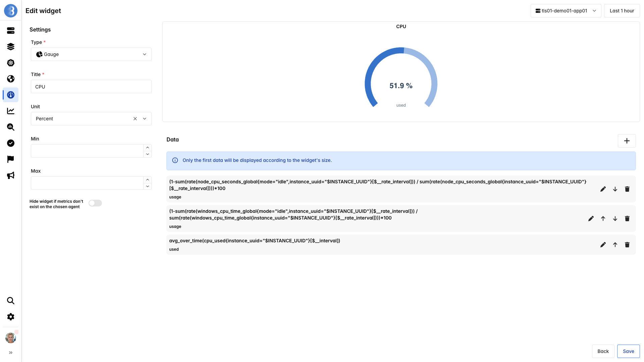Move avg_over_time cpu_used query up
The width and height of the screenshot is (644, 362).
[x=615, y=245]
